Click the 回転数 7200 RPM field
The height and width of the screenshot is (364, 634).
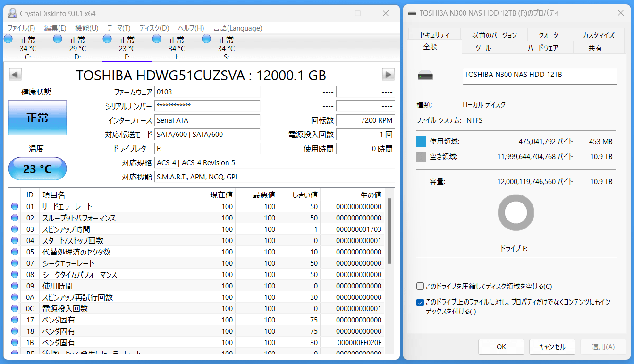pos(365,120)
